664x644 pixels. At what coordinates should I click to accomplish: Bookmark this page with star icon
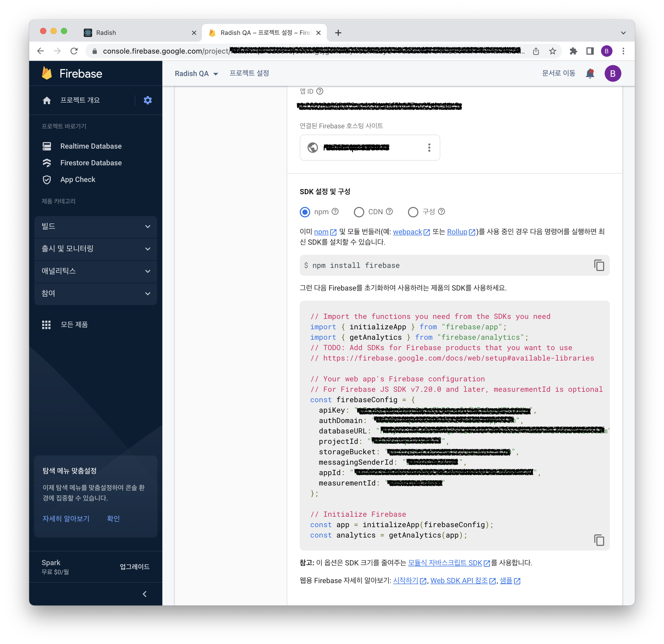(553, 51)
